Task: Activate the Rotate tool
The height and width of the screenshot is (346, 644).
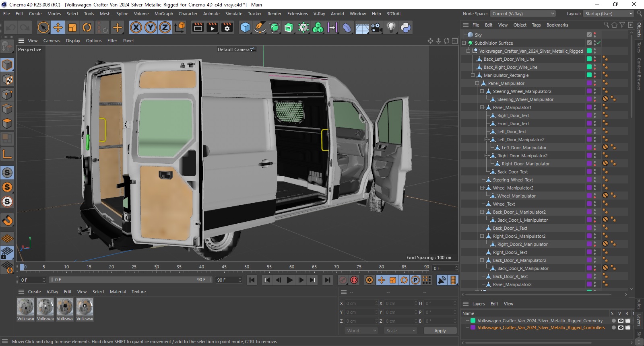Action: [87, 27]
